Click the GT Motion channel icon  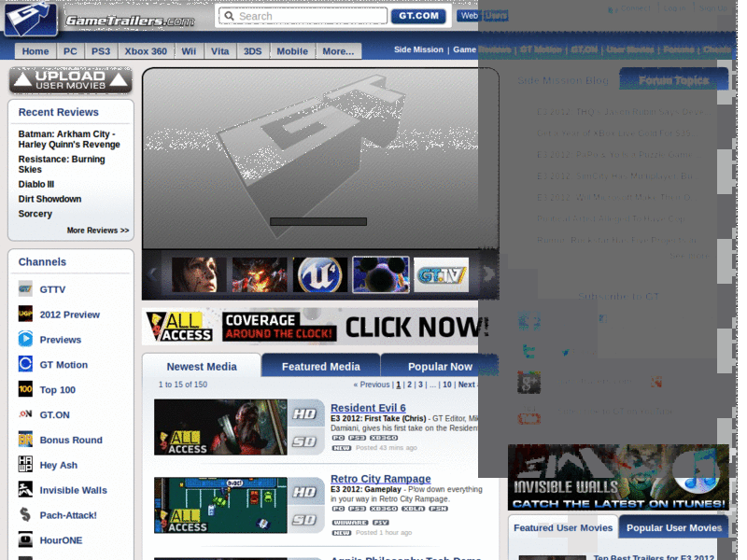coord(25,364)
